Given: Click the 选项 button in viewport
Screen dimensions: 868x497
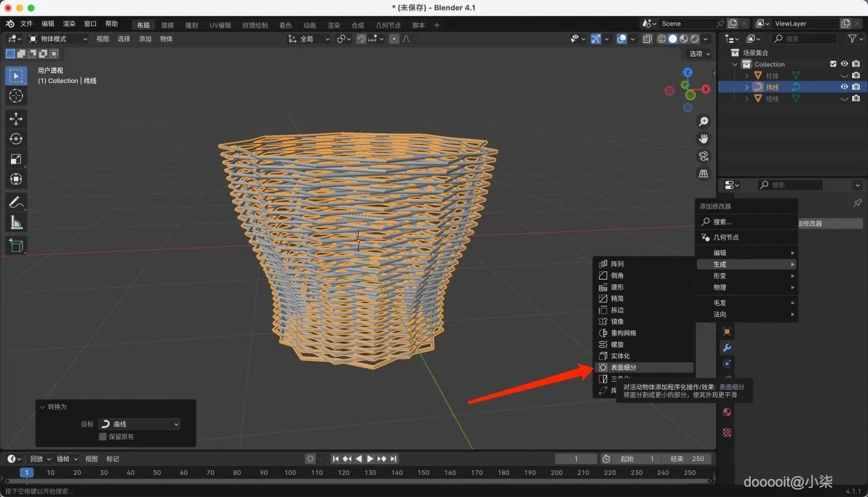Looking at the screenshot, I should 699,54.
